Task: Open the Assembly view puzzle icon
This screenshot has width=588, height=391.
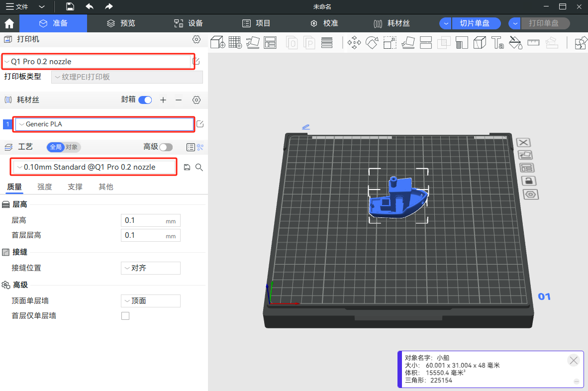Action: pos(581,43)
